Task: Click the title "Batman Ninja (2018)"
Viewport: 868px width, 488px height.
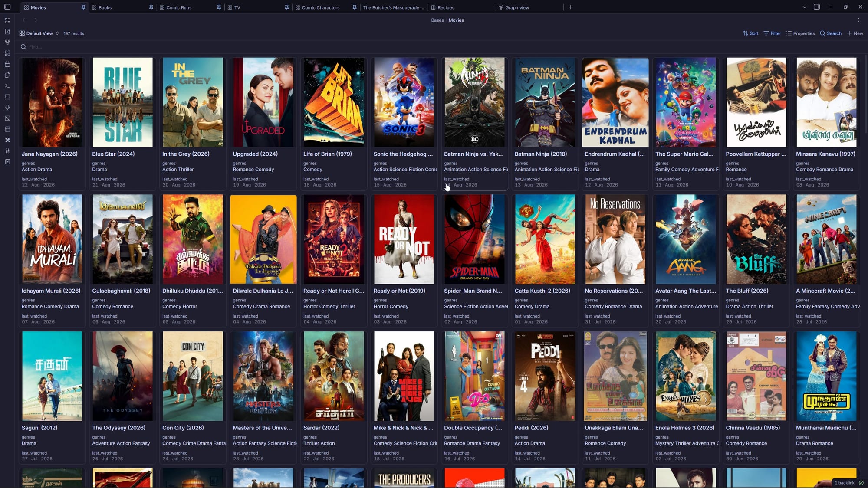Action: click(x=540, y=154)
